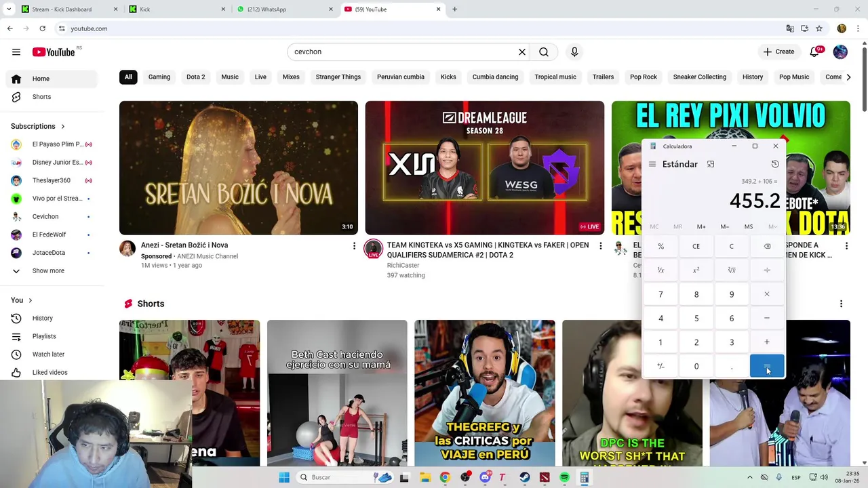Open YouTube notifications bell
This screenshot has height=488, width=868.
(814, 52)
